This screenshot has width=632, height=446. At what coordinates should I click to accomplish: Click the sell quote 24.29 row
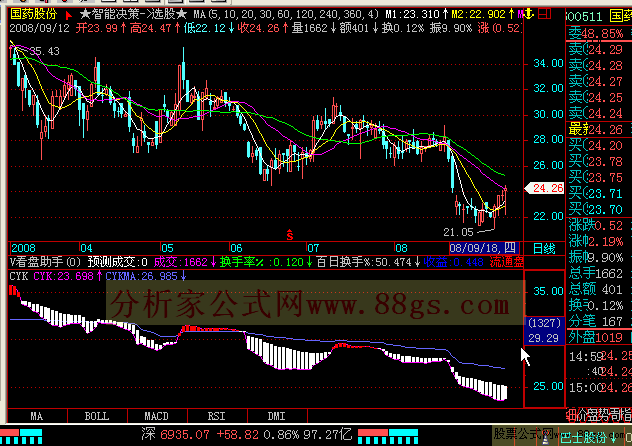click(599, 49)
